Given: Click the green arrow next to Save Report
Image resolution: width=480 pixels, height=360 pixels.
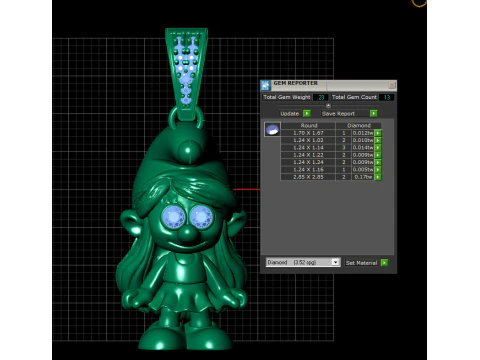Looking at the screenshot, I should click(x=373, y=114).
